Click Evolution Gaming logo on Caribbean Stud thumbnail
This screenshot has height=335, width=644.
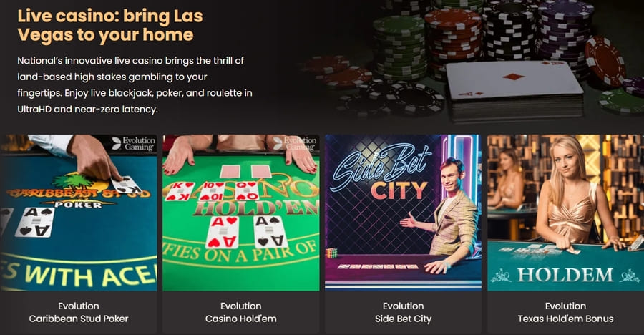click(x=133, y=143)
